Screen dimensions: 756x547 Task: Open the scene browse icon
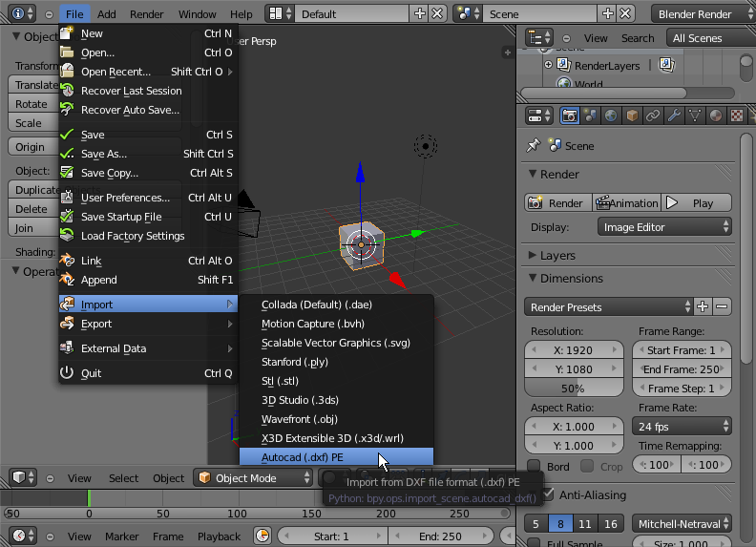click(x=468, y=14)
